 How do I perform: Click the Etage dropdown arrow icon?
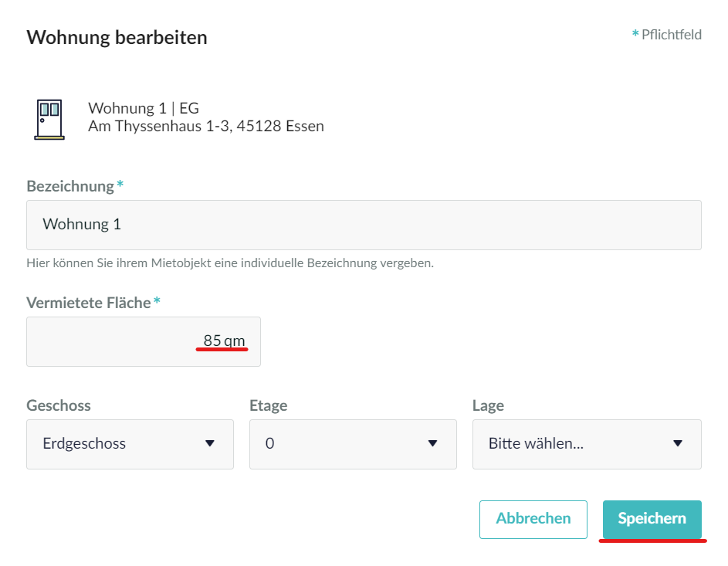[x=433, y=443]
